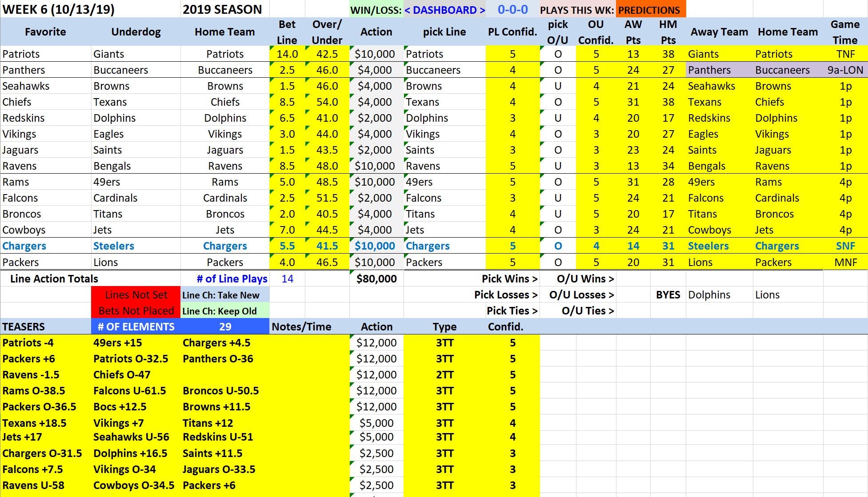Click the Pick Wins > label
The width and height of the screenshot is (868, 497).
click(x=510, y=278)
